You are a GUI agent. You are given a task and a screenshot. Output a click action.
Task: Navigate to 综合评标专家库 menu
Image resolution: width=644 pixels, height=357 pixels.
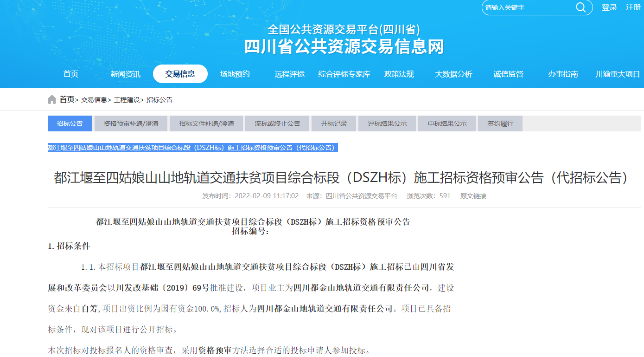click(x=344, y=74)
